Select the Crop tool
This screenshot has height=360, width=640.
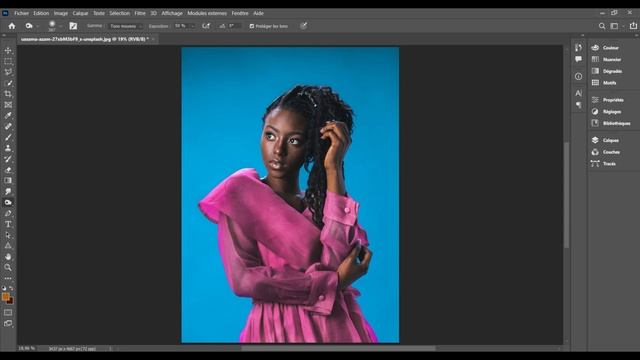click(x=8, y=94)
